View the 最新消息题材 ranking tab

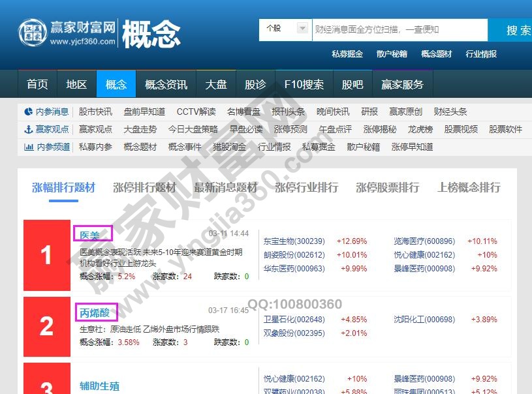tap(227, 187)
